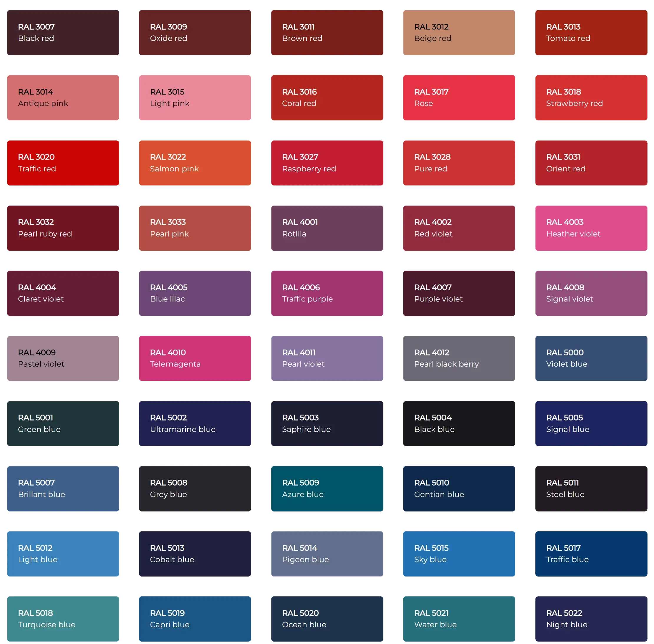
Task: Select the RAL 3007 Black red swatch
Action: [x=63, y=32]
